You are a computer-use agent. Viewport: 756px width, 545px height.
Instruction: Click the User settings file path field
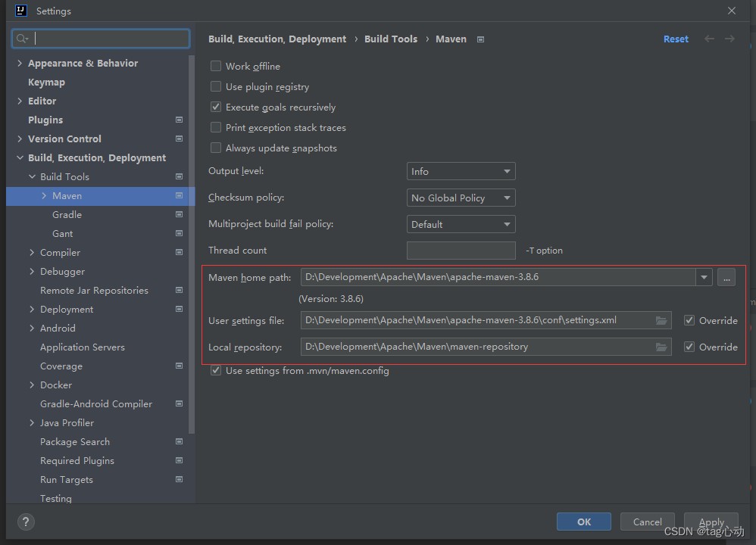point(486,320)
